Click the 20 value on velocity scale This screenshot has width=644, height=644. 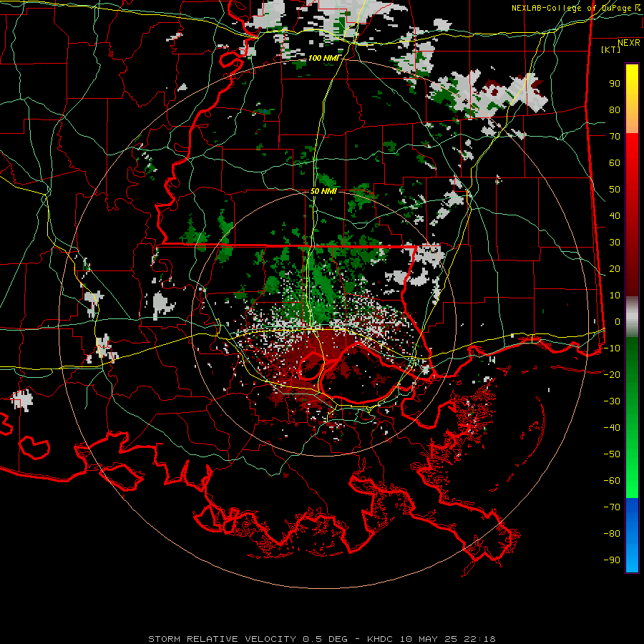click(x=615, y=268)
